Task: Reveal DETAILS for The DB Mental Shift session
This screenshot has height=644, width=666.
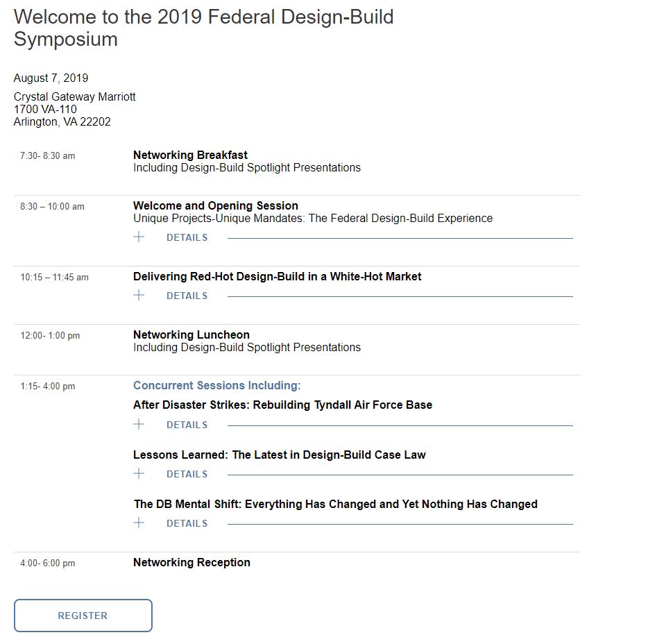Action: [187, 524]
